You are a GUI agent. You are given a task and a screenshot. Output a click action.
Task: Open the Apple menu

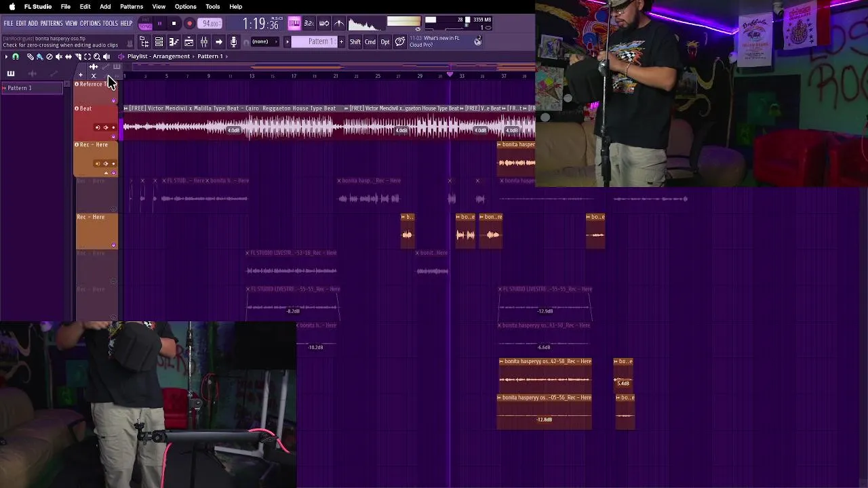tap(12, 6)
